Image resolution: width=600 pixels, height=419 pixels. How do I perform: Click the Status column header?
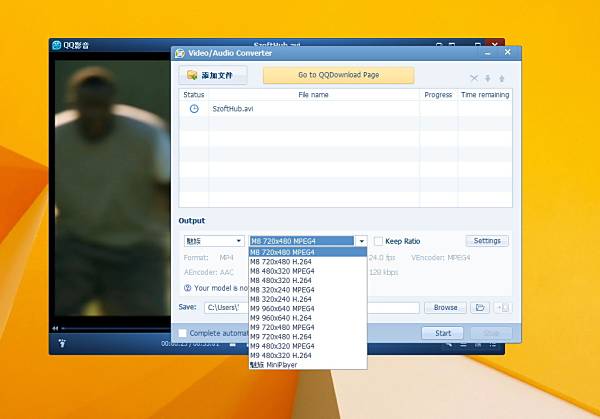tap(194, 95)
